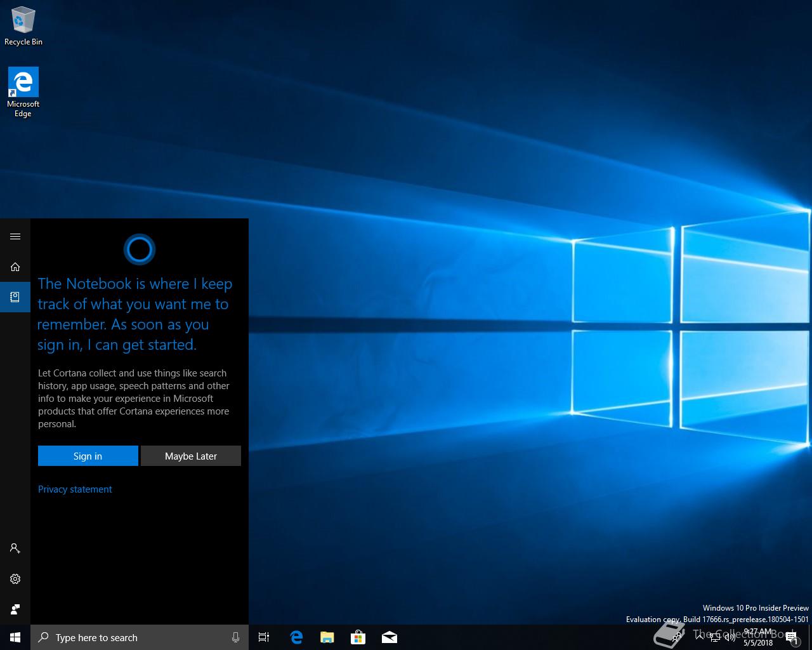Open the Cortana account sign-in icon

15,548
